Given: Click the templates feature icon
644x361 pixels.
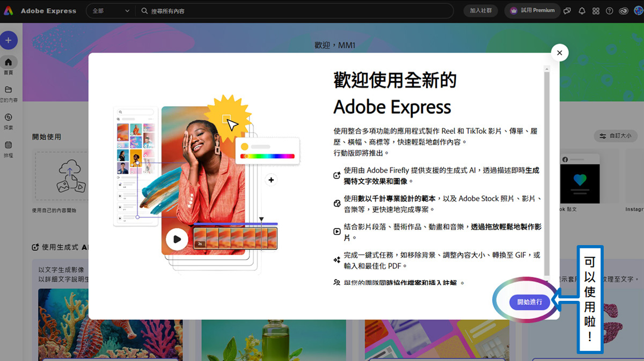Looking at the screenshot, I should 337,203.
